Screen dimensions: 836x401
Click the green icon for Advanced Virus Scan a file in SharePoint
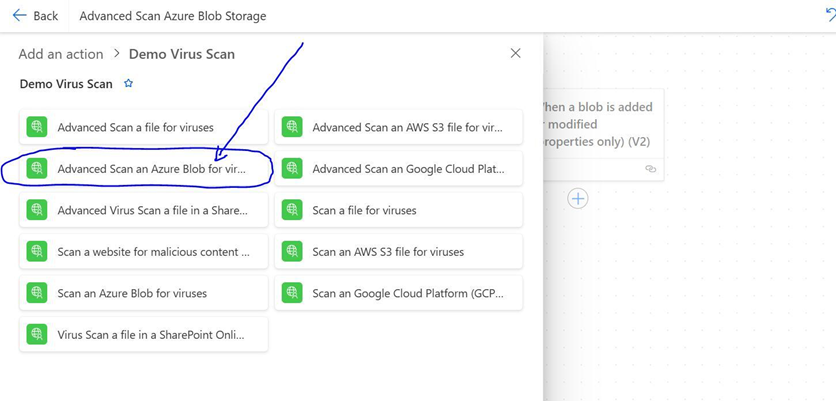click(x=37, y=210)
